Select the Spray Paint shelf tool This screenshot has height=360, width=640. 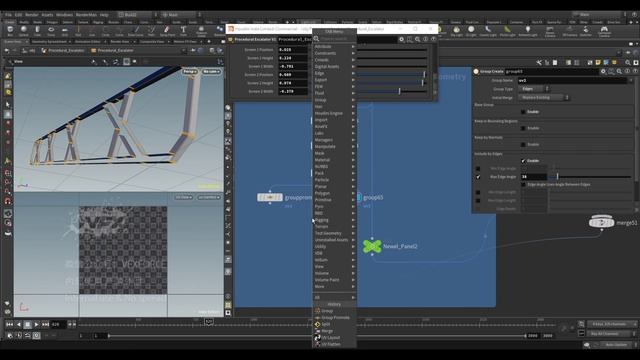point(167,31)
